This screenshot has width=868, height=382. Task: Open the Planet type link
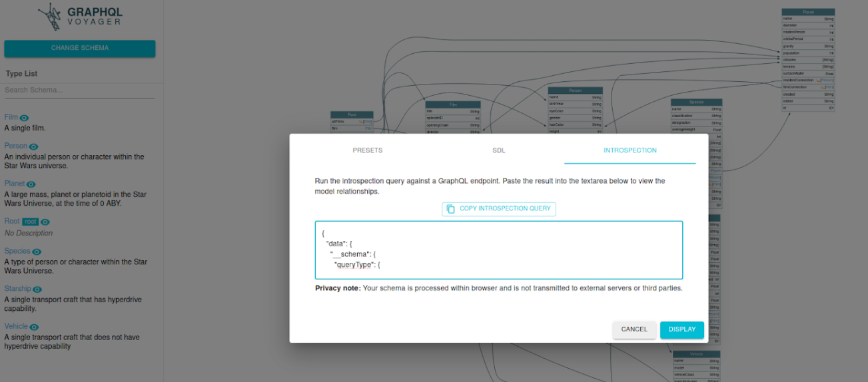(x=15, y=183)
